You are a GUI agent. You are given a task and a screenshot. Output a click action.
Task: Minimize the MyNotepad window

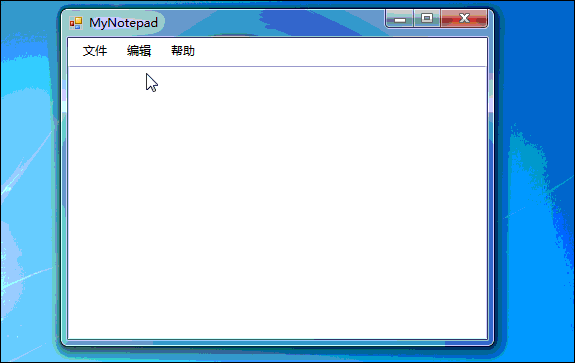400,18
